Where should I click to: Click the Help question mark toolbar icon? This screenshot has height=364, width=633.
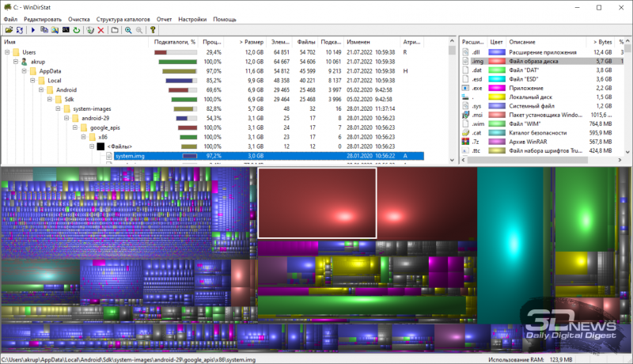[154, 29]
